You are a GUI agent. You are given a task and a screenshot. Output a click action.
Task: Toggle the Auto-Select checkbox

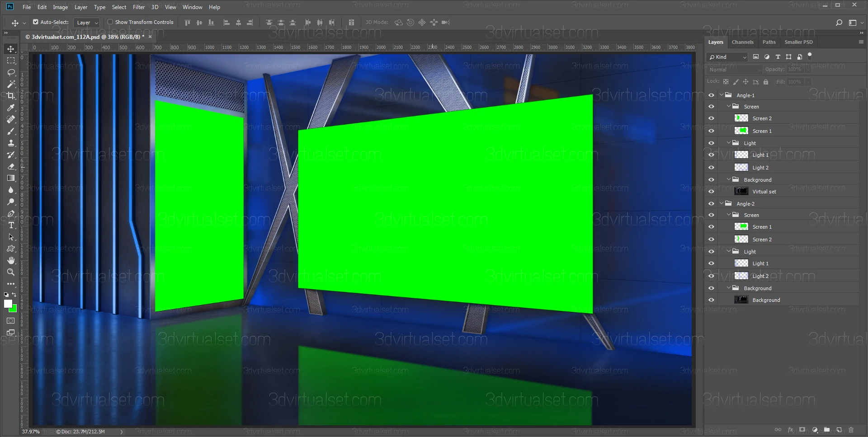pyautogui.click(x=36, y=22)
